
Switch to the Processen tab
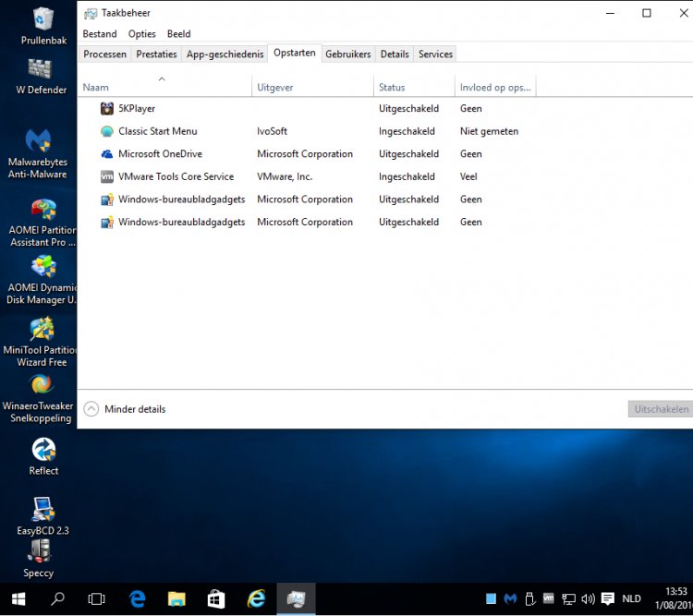coord(104,54)
